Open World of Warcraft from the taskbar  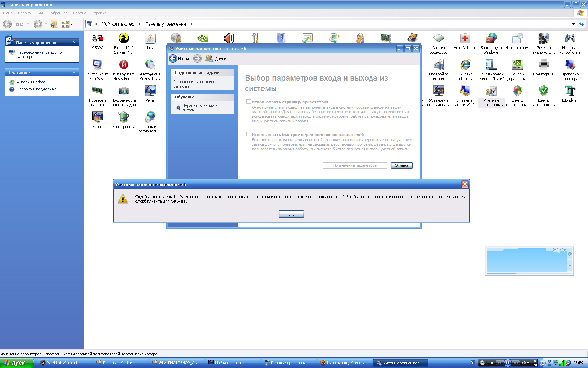point(62,363)
